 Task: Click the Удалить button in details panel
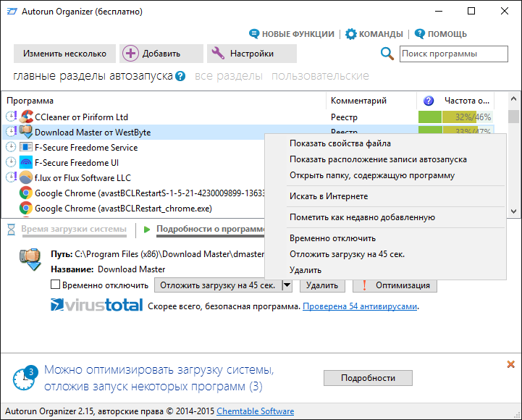click(322, 285)
